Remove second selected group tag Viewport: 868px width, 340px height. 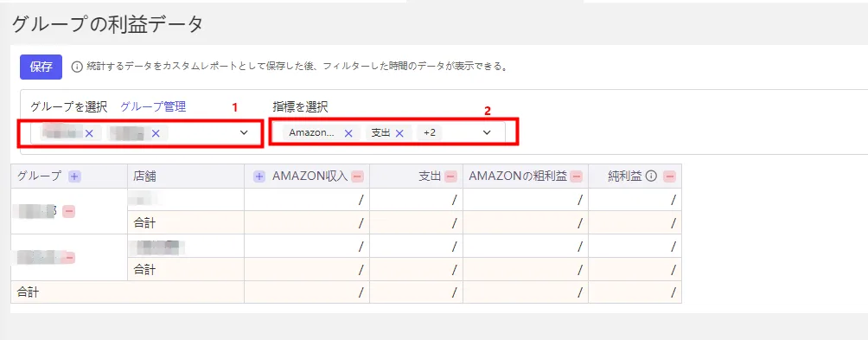156,133
